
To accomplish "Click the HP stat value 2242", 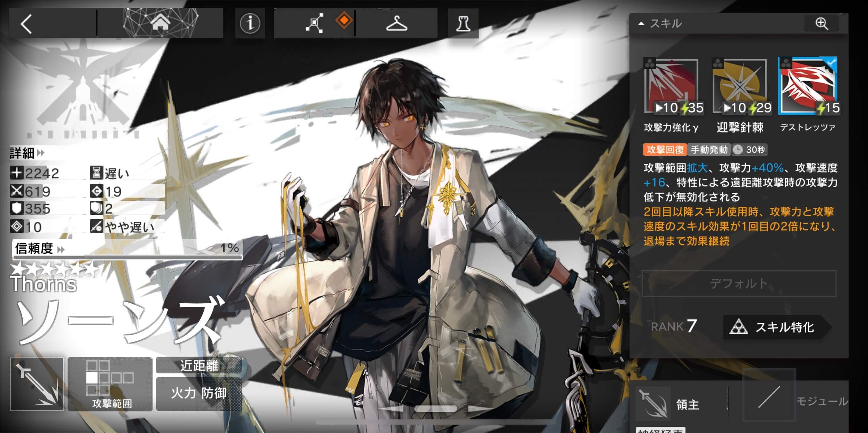I will pyautogui.click(x=42, y=173).
